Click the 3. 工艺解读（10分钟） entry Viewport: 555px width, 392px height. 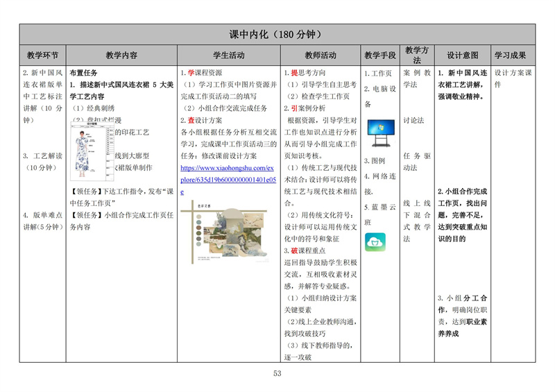point(43,162)
